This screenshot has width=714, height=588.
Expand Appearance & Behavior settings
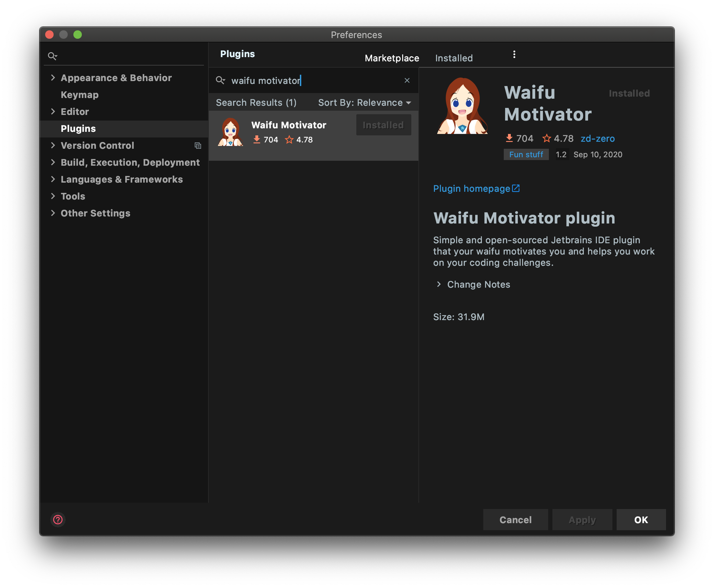click(53, 78)
